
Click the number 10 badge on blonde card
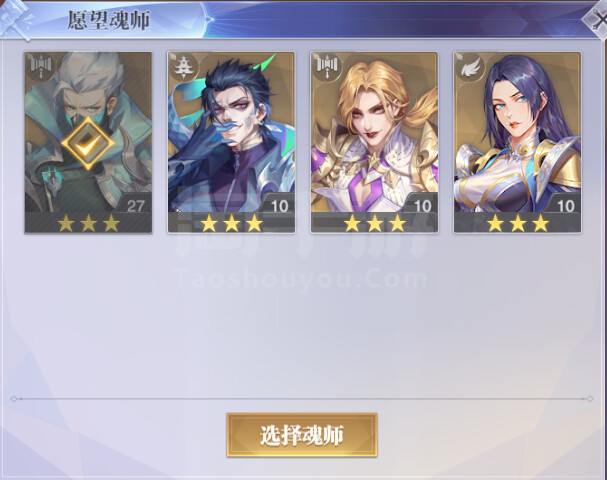point(422,206)
